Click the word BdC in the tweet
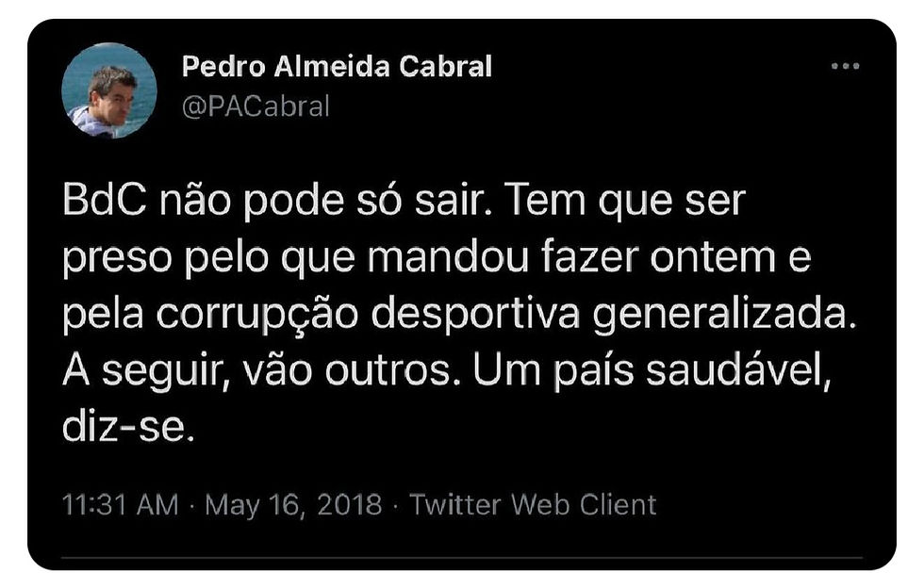 pyautogui.click(x=105, y=201)
